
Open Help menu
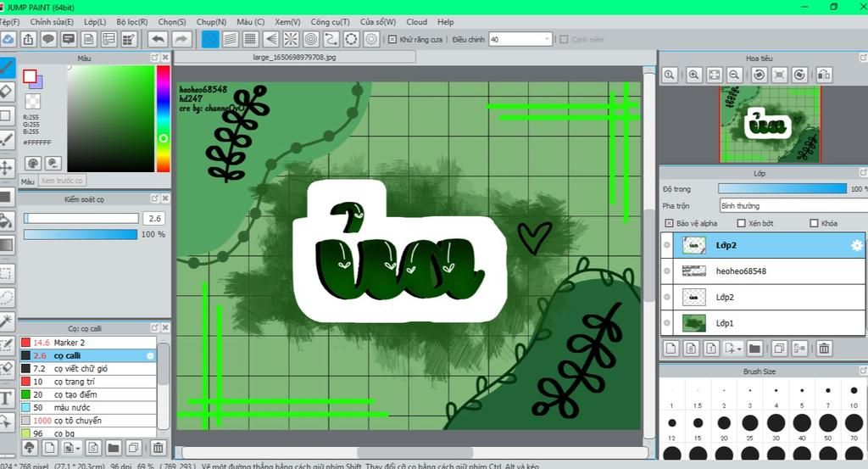click(x=445, y=22)
